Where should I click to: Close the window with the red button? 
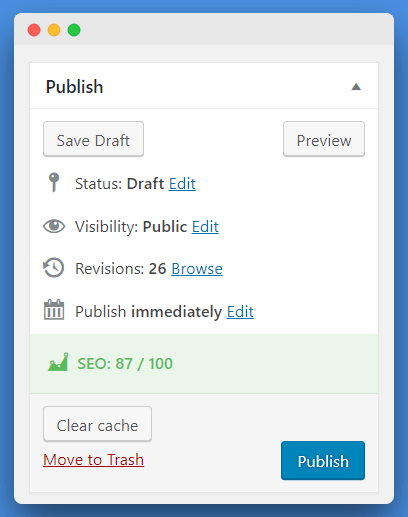tap(34, 30)
